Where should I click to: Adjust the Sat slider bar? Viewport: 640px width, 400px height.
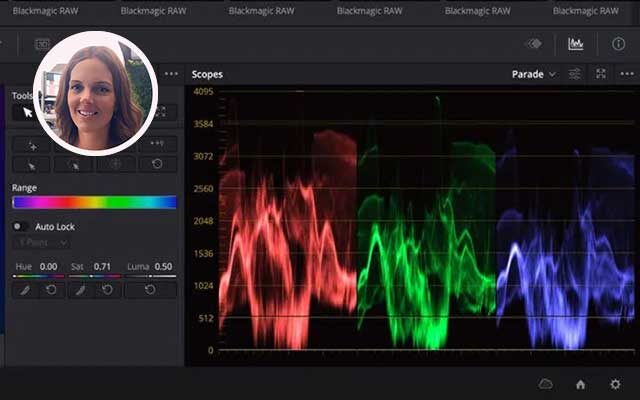click(x=95, y=276)
